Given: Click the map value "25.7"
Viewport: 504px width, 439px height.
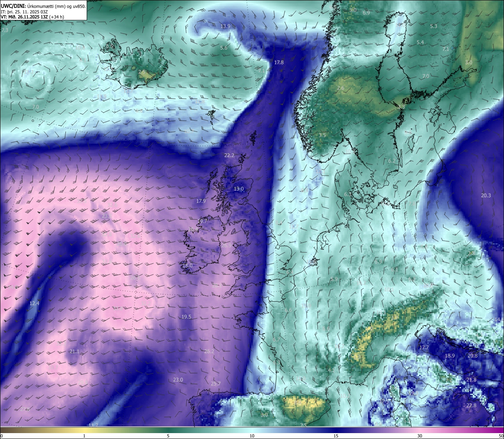Looking at the screenshot, I should 215,383.
